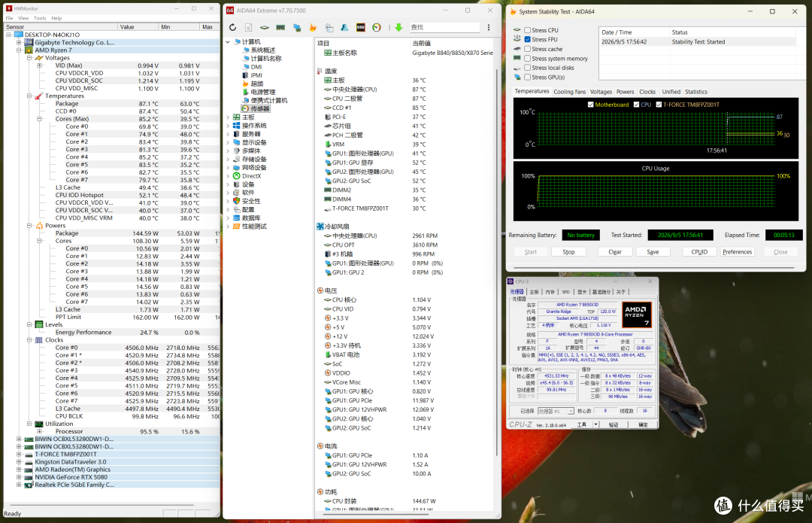
Task: Open the three-dot menu in AIDA64 toolbar
Action: click(489, 28)
